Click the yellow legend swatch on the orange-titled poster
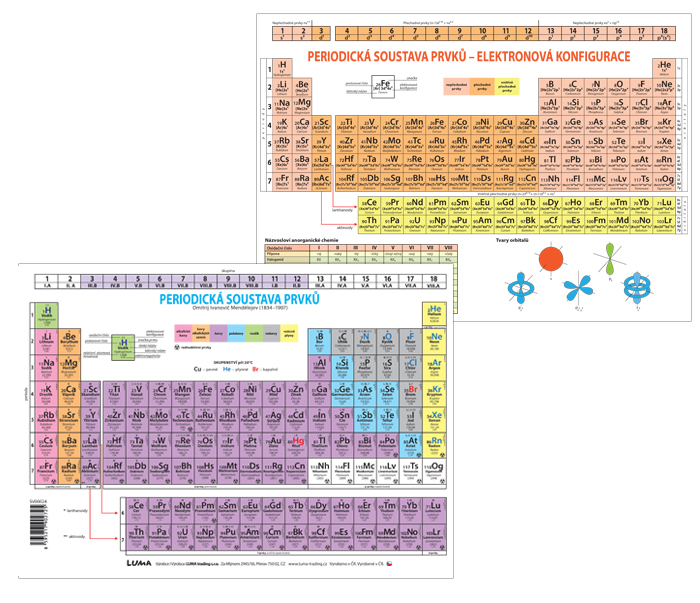 [507, 87]
